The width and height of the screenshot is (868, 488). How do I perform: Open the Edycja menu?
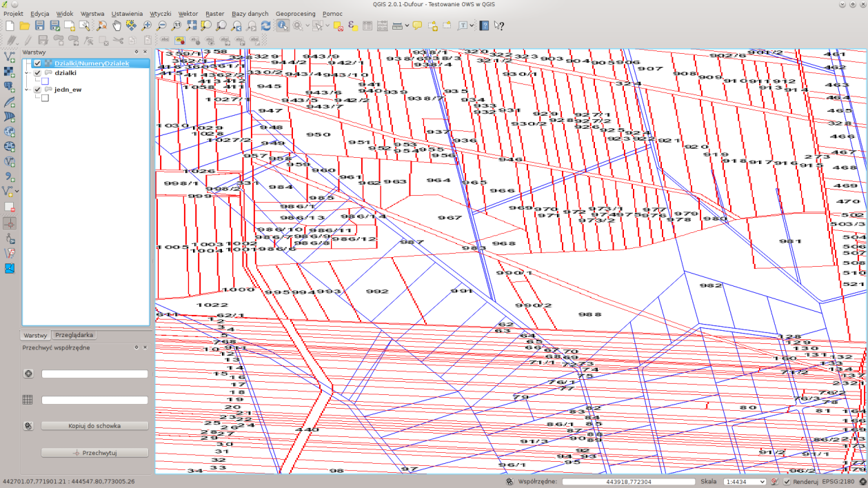point(40,14)
